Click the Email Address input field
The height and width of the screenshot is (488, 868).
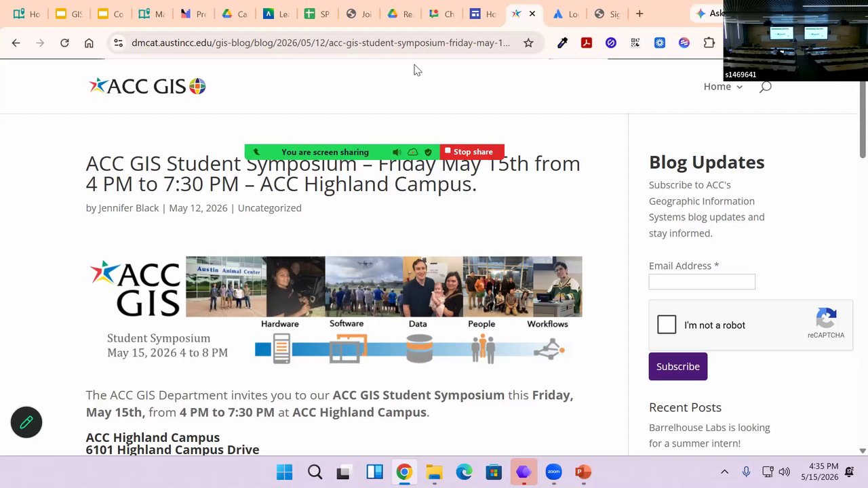coord(702,282)
